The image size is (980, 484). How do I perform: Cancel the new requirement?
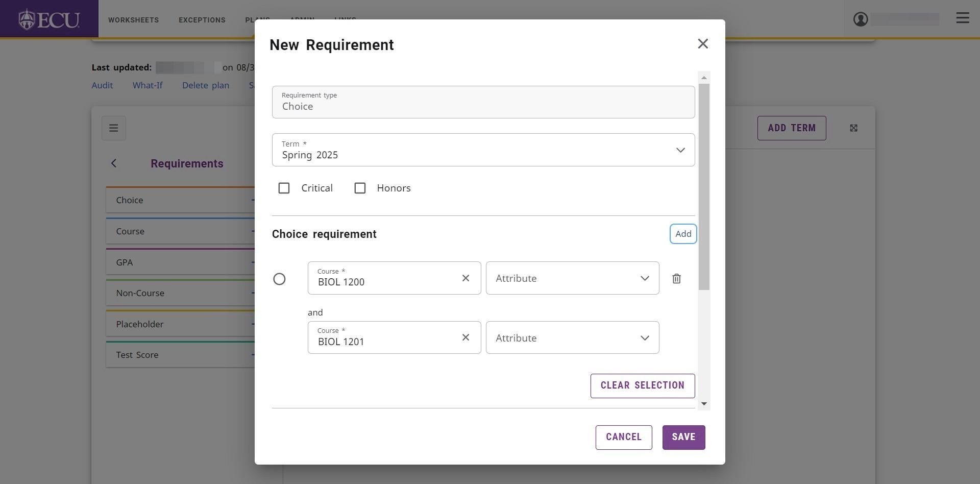624,438
